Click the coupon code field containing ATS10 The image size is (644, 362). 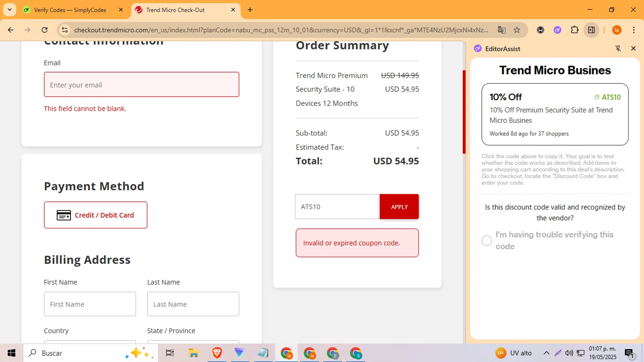coord(337,207)
